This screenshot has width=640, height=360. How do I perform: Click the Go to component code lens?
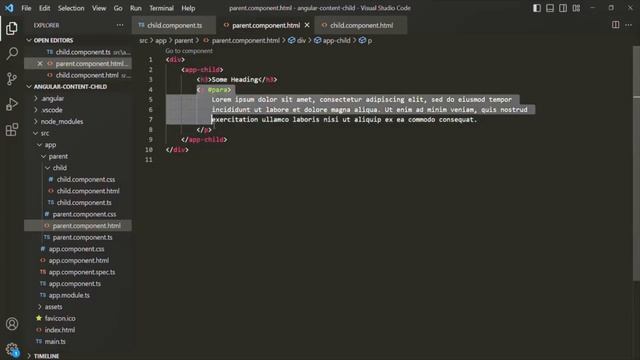point(189,51)
